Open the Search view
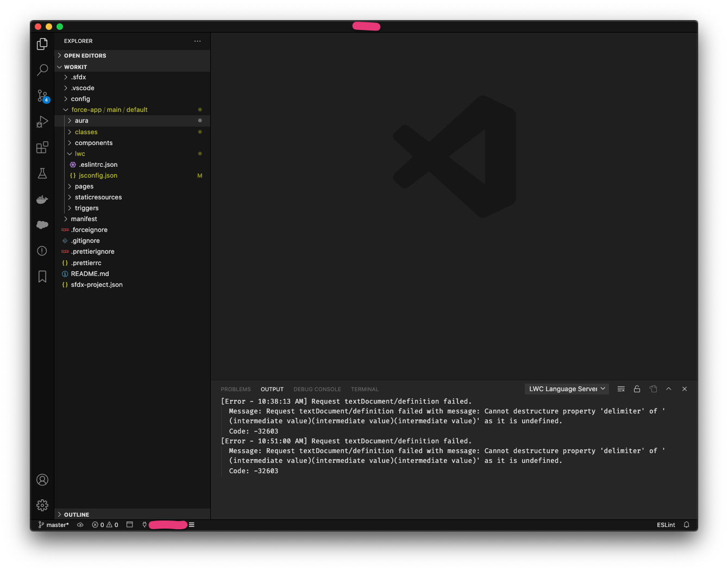Image resolution: width=728 pixels, height=571 pixels. (x=42, y=70)
